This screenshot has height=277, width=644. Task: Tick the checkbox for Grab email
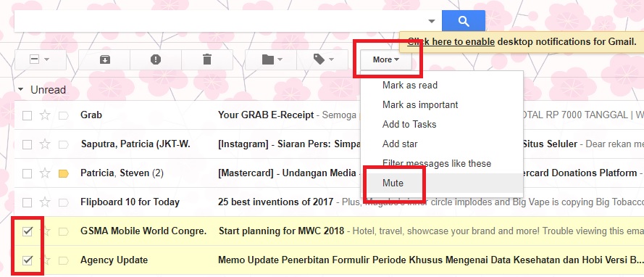[x=27, y=115]
